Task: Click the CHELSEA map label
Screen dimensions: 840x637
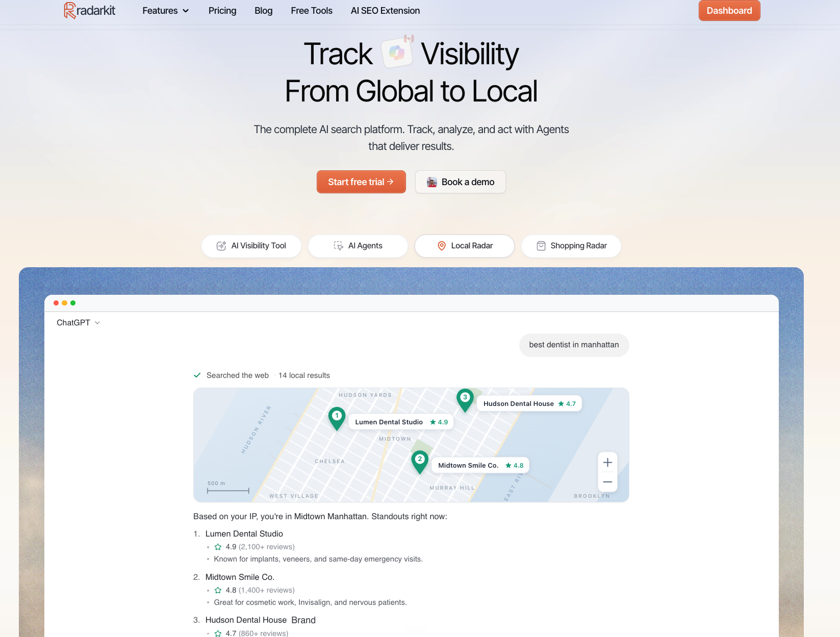Action: 329,462
